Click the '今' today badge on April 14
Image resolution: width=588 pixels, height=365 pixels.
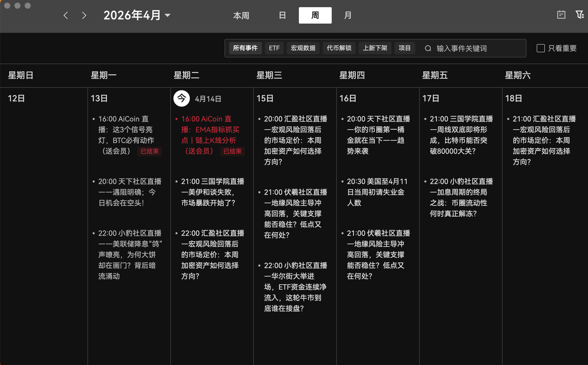click(x=182, y=98)
